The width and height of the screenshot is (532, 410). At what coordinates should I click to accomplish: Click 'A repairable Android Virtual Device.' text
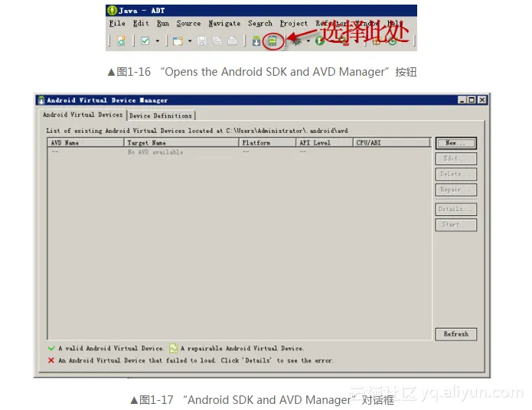(x=242, y=348)
